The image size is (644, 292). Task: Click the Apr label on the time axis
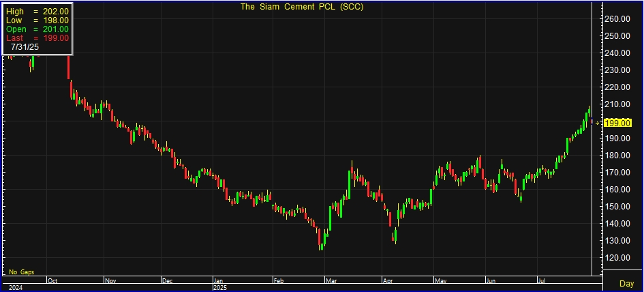(388, 281)
